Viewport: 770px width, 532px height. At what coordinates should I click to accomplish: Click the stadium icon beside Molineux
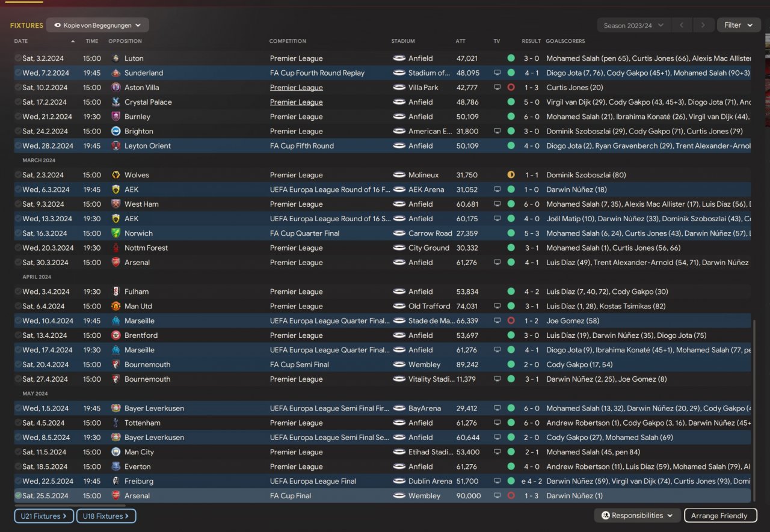point(399,175)
